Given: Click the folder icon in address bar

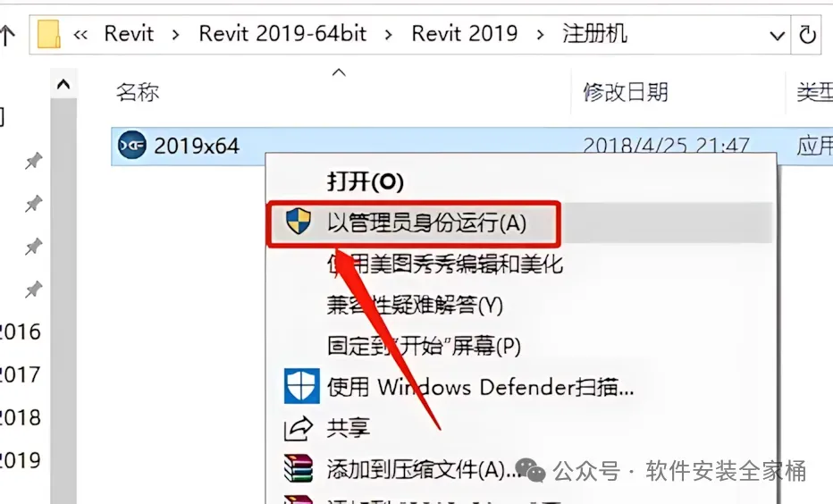Looking at the screenshot, I should pyautogui.click(x=49, y=35).
